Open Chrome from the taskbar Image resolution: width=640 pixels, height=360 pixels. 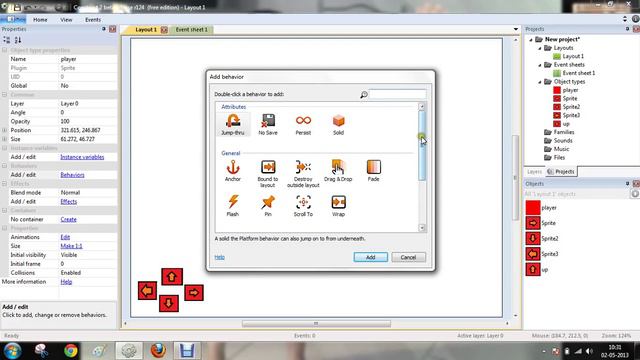click(71, 351)
